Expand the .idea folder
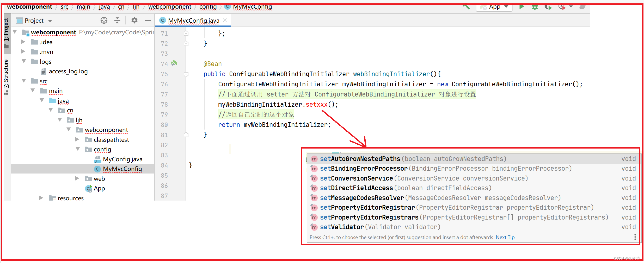 click(23, 42)
